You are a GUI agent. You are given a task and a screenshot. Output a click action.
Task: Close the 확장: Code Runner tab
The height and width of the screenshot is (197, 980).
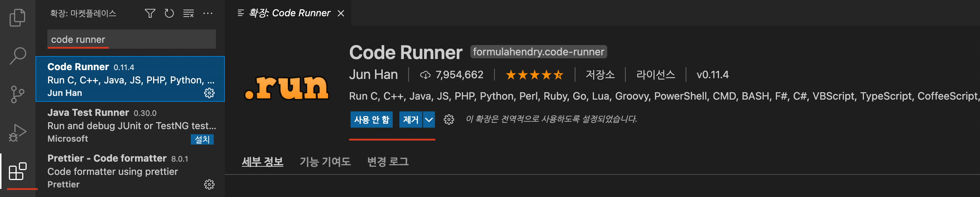[x=341, y=13]
